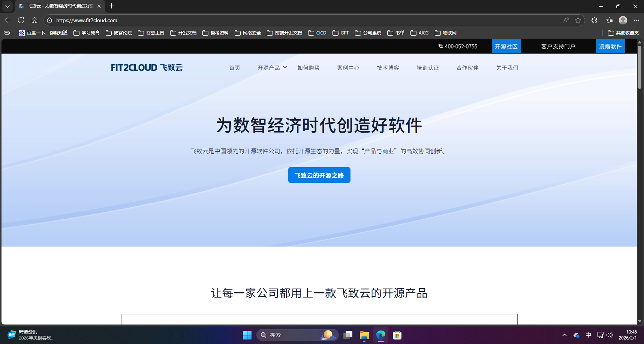
Task: Open 公司系统 bookmark folder
Action: point(368,33)
